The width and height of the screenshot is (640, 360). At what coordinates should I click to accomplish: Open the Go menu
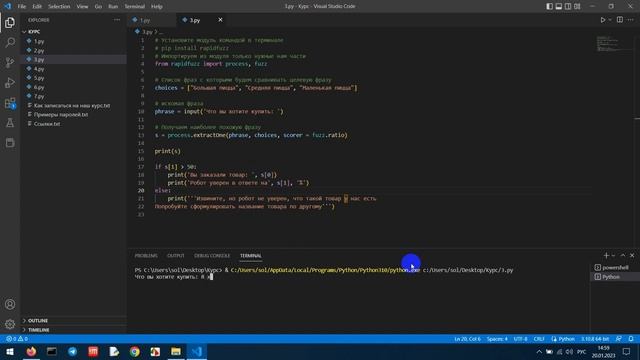point(98,6)
